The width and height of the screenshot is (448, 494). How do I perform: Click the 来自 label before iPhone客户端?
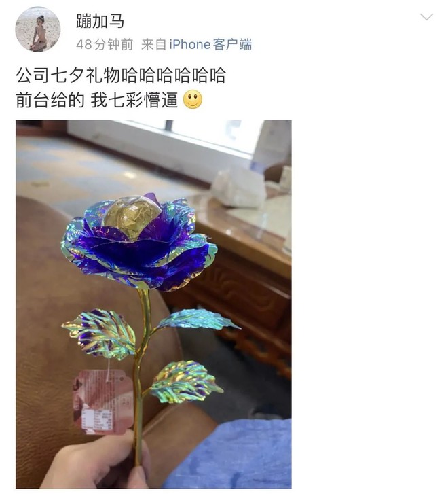click(153, 44)
